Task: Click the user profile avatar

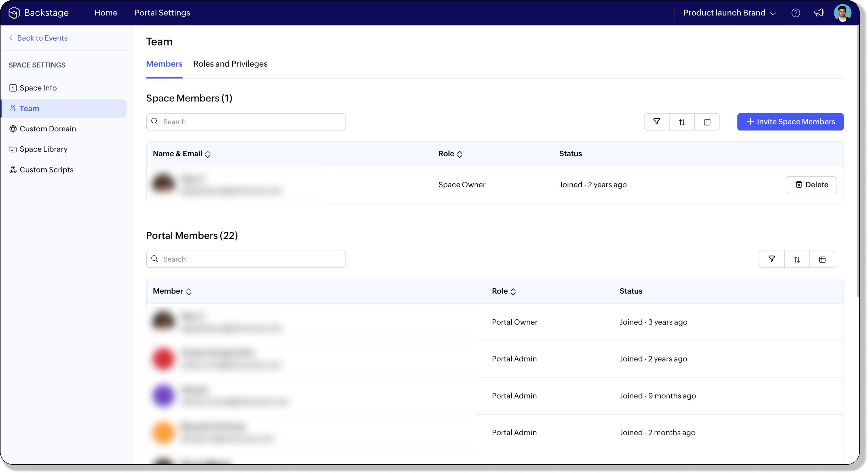Action: [x=842, y=13]
